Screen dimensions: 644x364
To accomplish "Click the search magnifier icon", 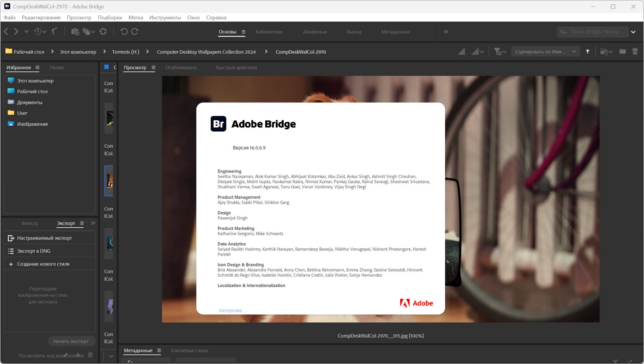I will [563, 32].
